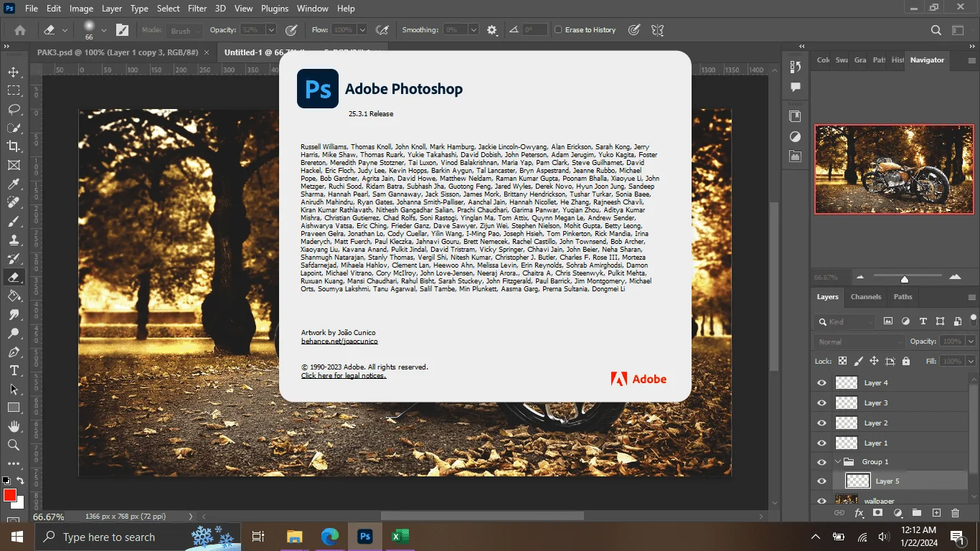Click the red foreground color swatch

tap(10, 496)
